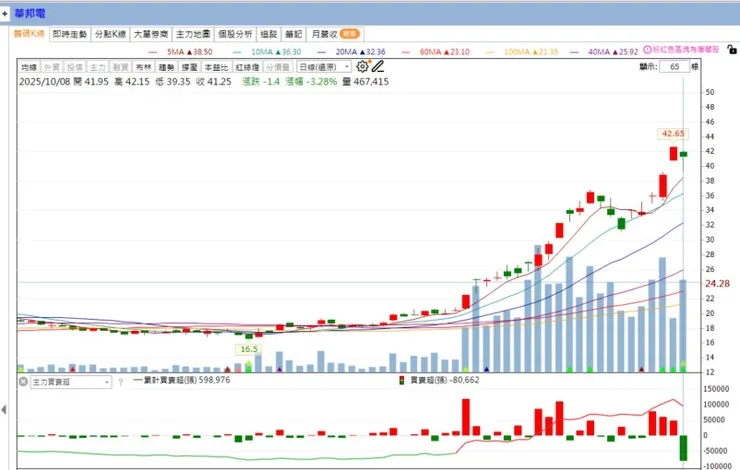Click the latest large green 買賣超 bar
Screen dimensions: 740x470
coord(683,448)
